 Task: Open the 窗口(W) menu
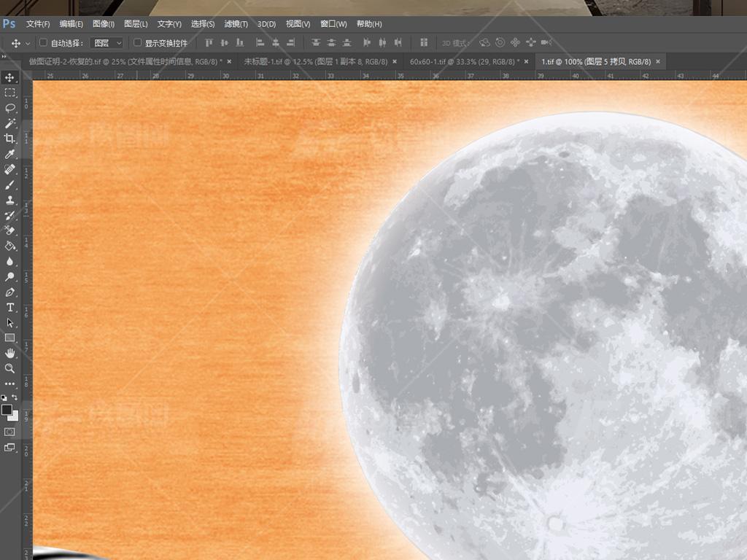(333, 24)
